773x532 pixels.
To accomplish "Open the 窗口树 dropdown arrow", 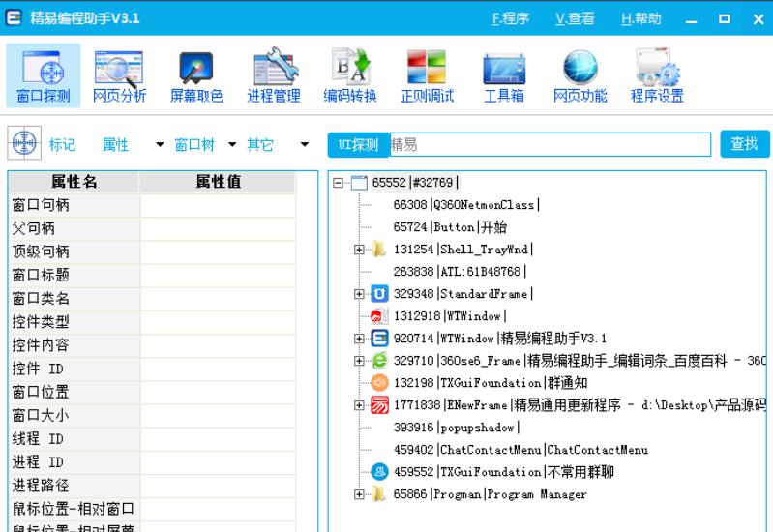I will pyautogui.click(x=232, y=144).
